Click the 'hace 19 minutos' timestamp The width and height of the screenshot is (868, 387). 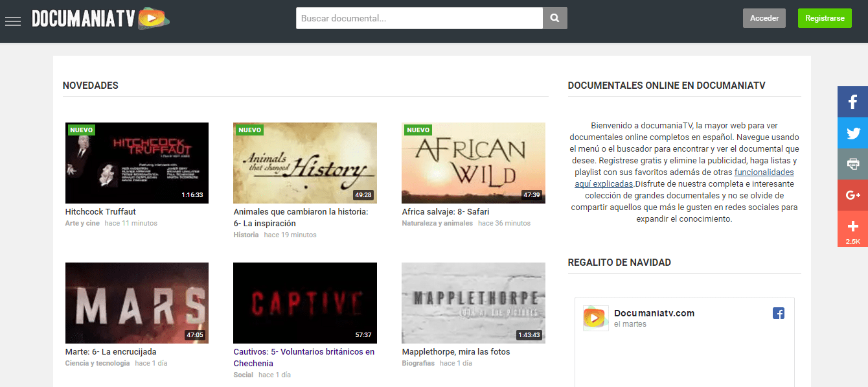point(290,235)
